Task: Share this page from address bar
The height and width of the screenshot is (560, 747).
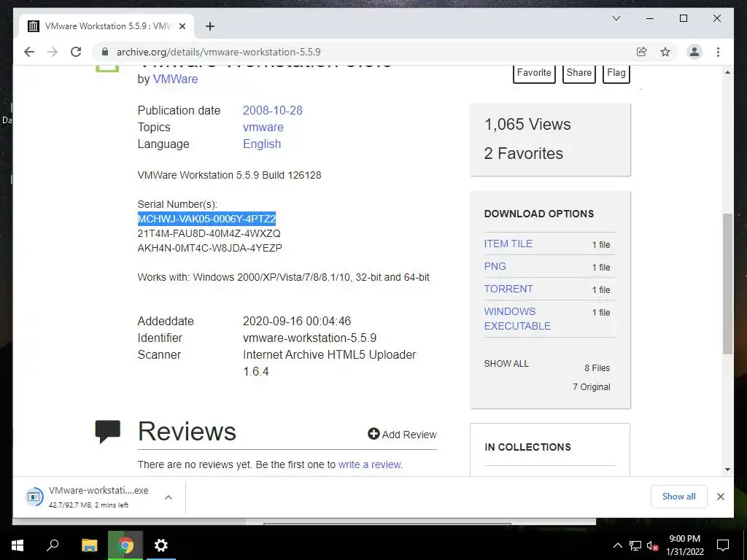Action: [x=642, y=52]
